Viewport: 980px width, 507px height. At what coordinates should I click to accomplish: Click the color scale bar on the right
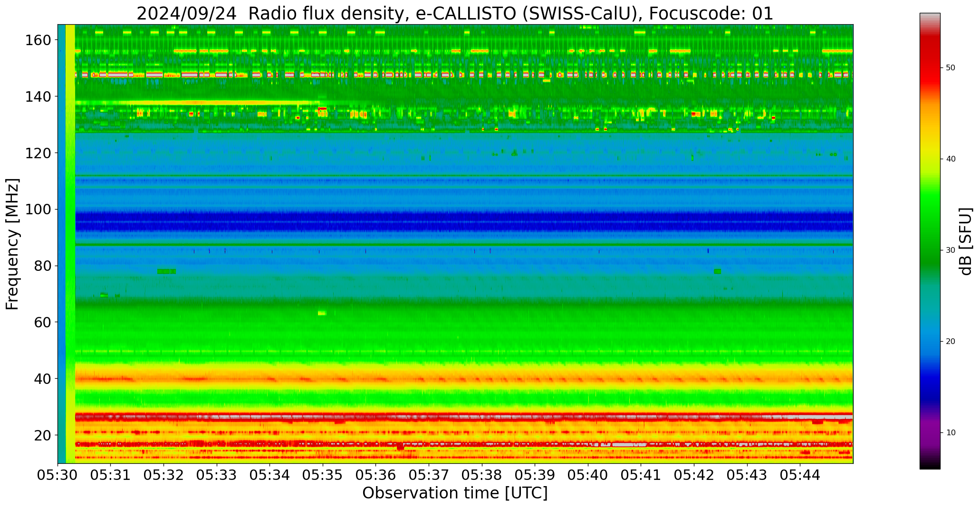[x=930, y=241]
